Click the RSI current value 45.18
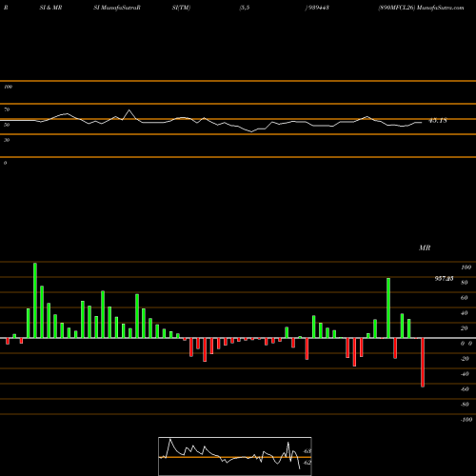Screen dimensions: 476x476 tap(438, 121)
